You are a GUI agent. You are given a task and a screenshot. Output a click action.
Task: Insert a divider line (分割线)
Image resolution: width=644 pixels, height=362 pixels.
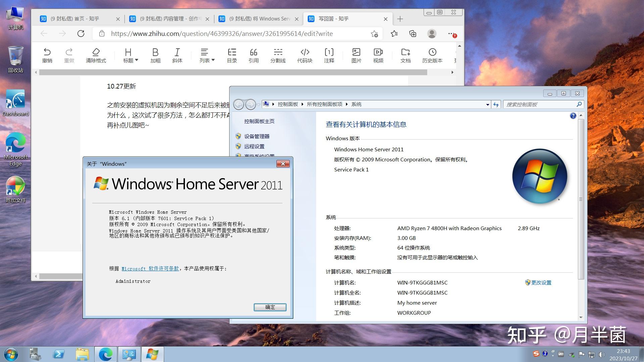point(278,55)
